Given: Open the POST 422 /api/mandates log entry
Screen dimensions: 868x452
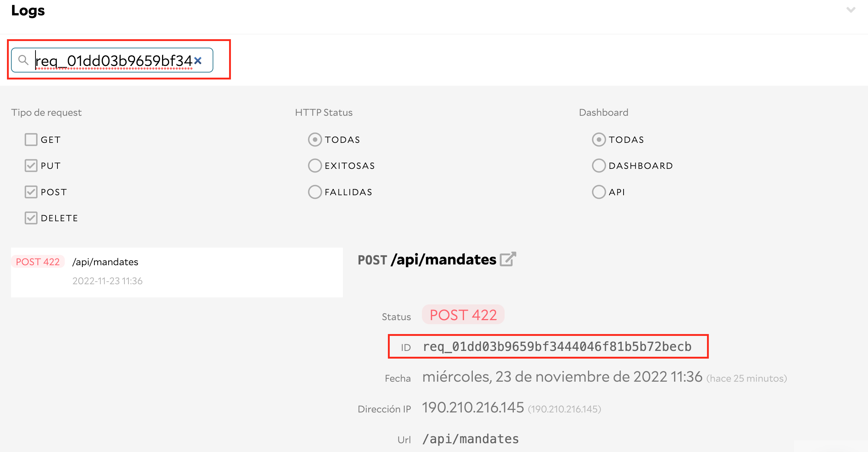Looking at the screenshot, I should point(177,272).
